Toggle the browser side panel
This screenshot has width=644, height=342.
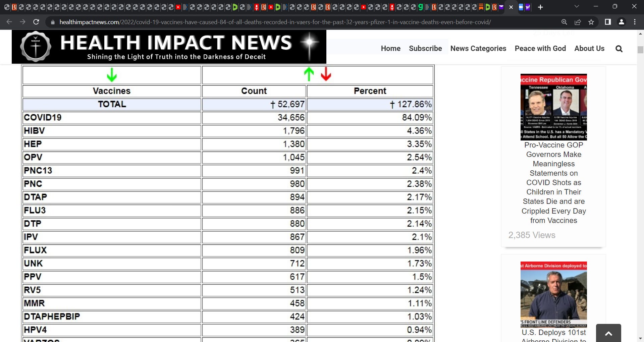click(607, 22)
